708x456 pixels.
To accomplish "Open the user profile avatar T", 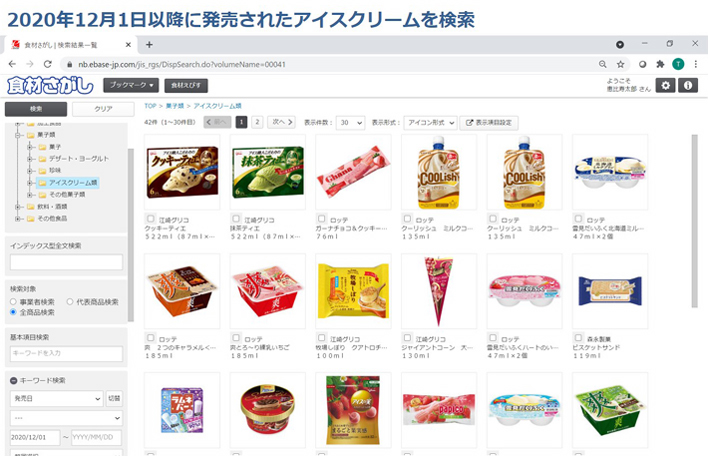I will pyautogui.click(x=678, y=64).
